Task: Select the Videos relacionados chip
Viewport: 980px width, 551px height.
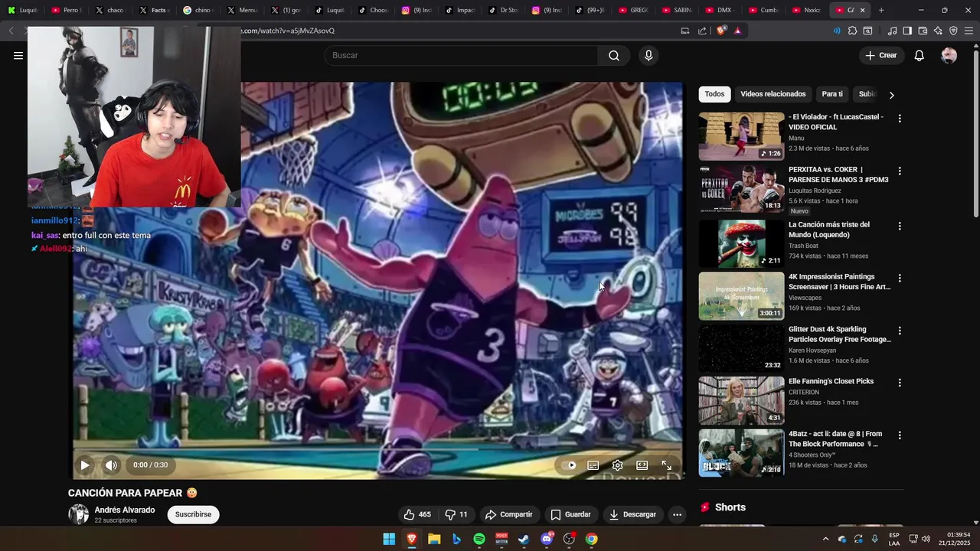Action: 773,94
